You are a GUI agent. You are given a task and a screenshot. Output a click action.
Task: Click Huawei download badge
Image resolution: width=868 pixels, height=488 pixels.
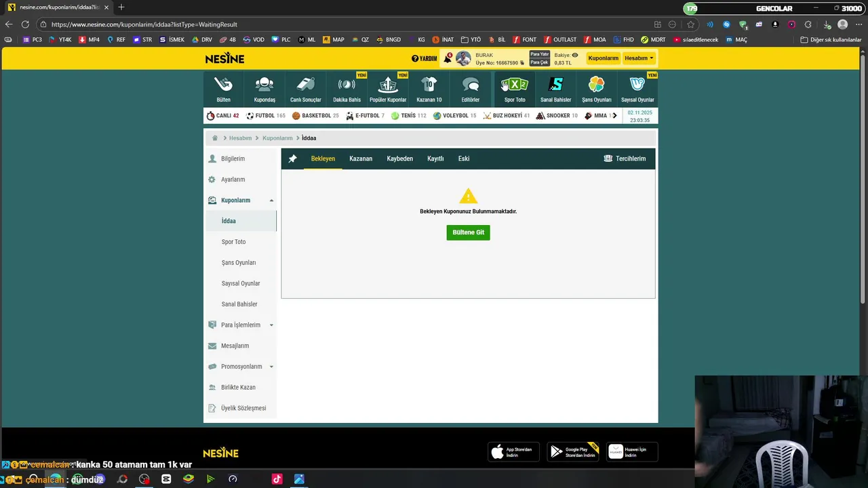pyautogui.click(x=632, y=452)
